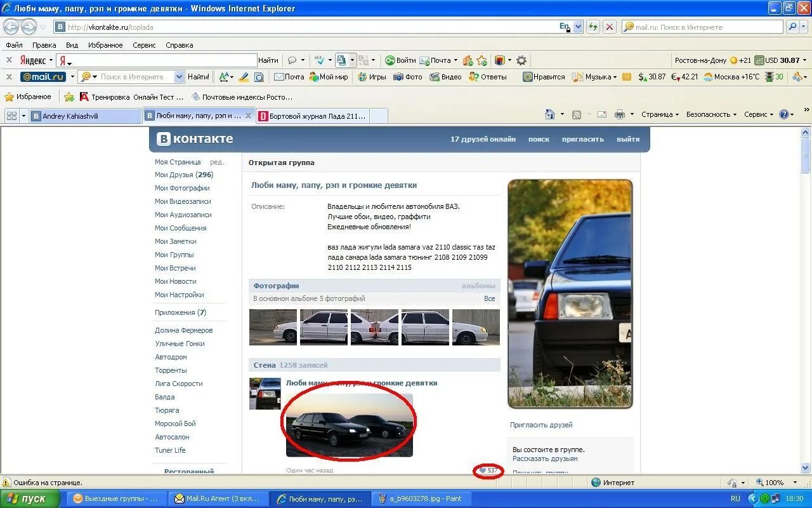The height and width of the screenshot is (508, 812).
Task: Open the Избранное menu in menu bar
Action: (x=105, y=45)
